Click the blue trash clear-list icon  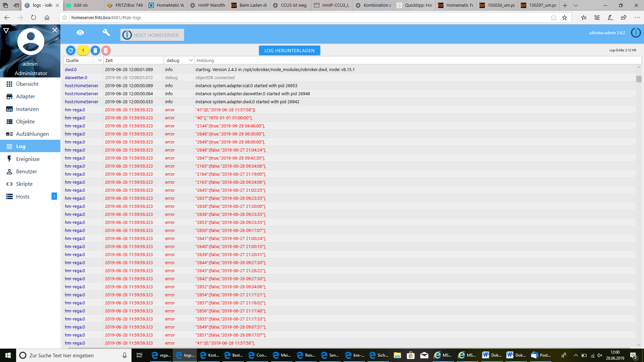coord(95,51)
